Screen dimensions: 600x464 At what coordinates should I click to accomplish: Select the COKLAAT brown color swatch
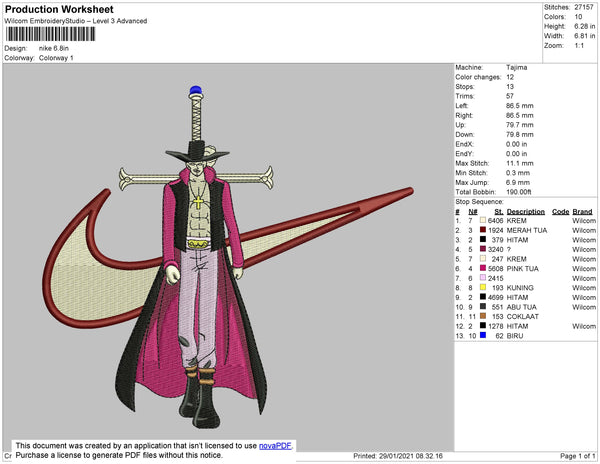pos(483,316)
